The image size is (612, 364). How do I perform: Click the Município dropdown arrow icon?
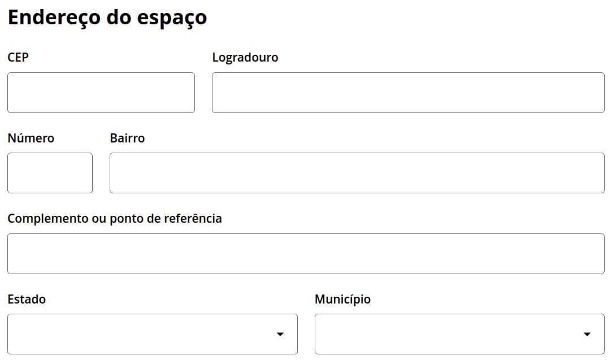click(587, 334)
